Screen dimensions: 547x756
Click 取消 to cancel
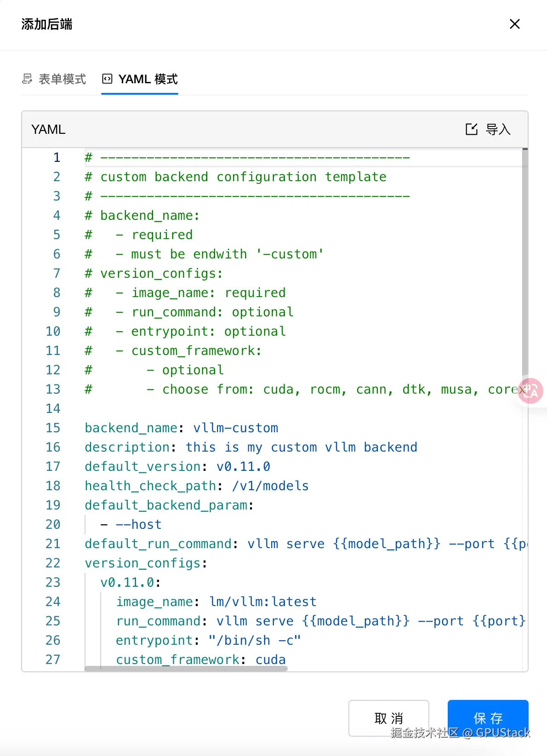pyautogui.click(x=389, y=718)
